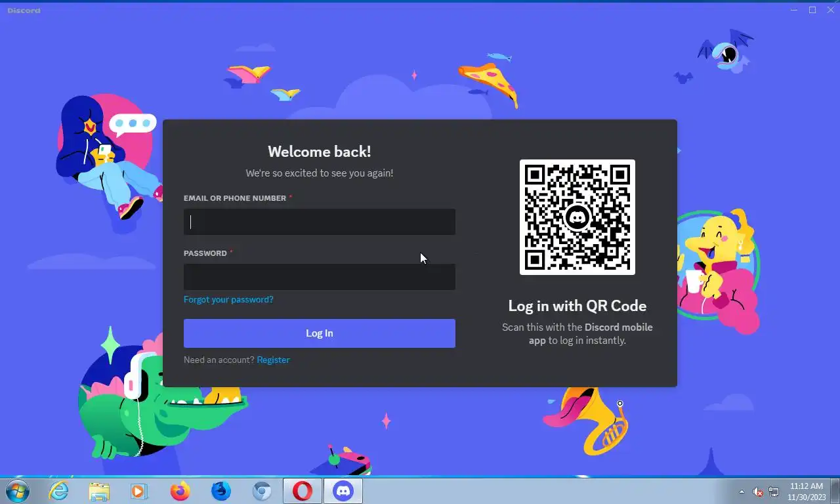Click the Log In button

(x=320, y=333)
